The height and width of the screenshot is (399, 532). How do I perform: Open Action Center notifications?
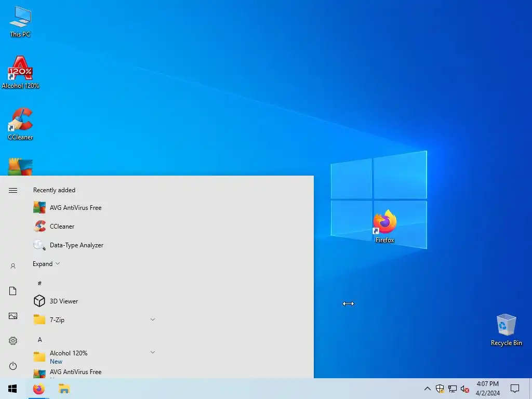pyautogui.click(x=515, y=389)
